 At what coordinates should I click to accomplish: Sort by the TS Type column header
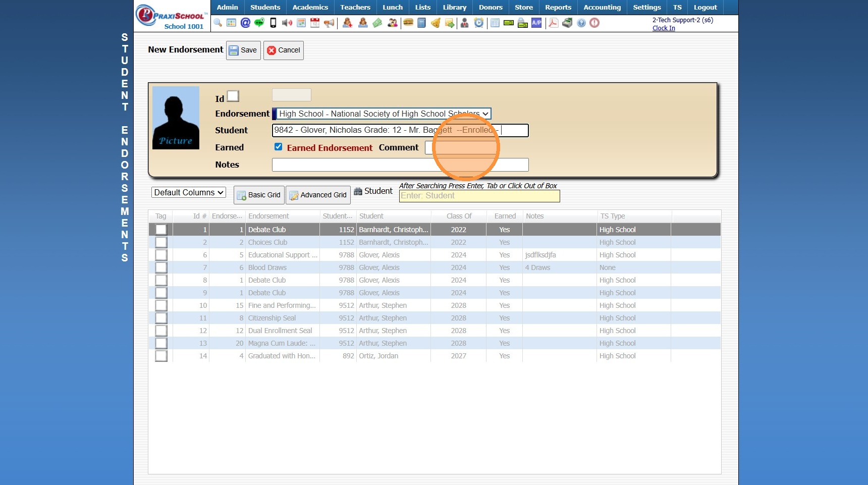[634, 216]
